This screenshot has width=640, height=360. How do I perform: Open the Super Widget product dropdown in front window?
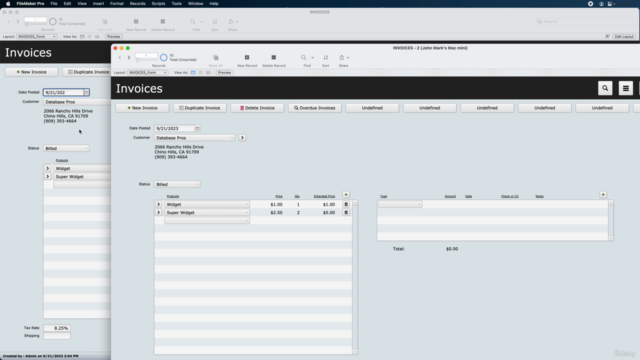click(x=207, y=213)
